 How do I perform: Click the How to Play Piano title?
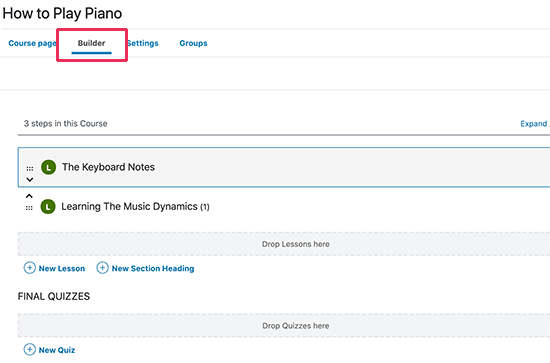coord(62,13)
